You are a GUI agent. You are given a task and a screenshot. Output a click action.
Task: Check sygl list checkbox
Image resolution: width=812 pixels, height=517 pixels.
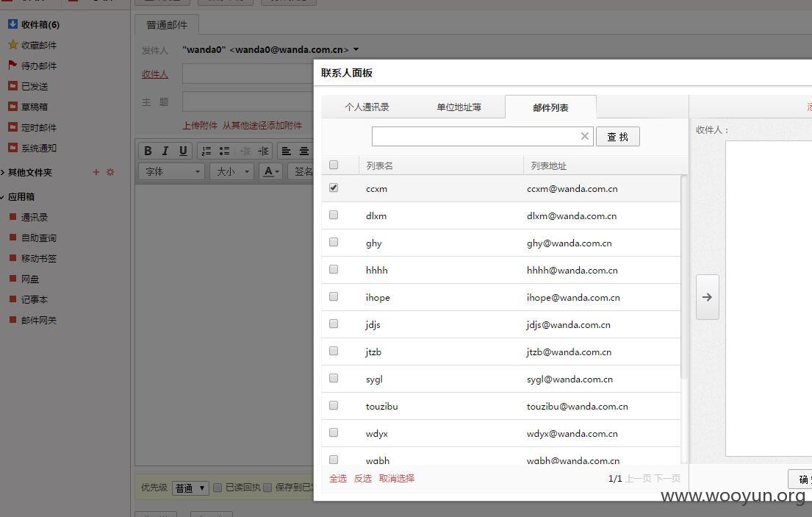point(334,378)
